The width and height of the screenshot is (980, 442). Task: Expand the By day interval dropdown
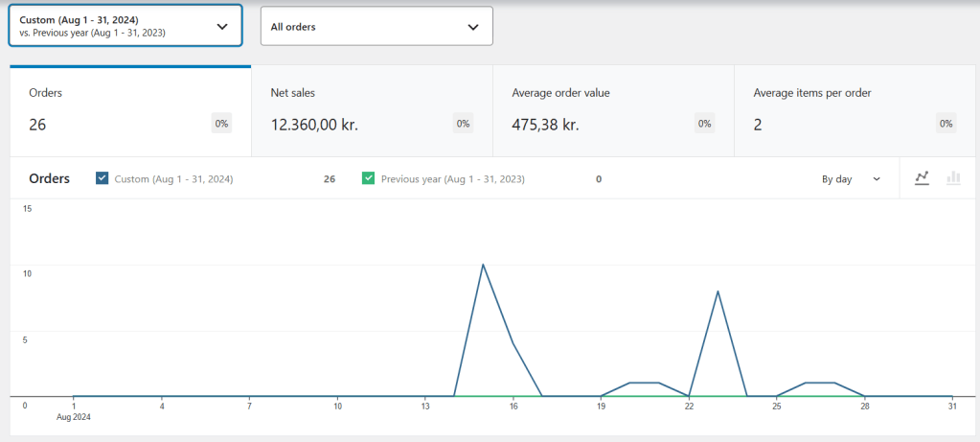(850, 179)
